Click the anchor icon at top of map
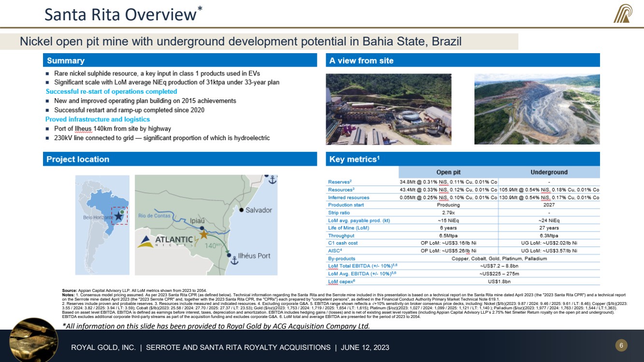The height and width of the screenshot is (362, 644). [272, 180]
